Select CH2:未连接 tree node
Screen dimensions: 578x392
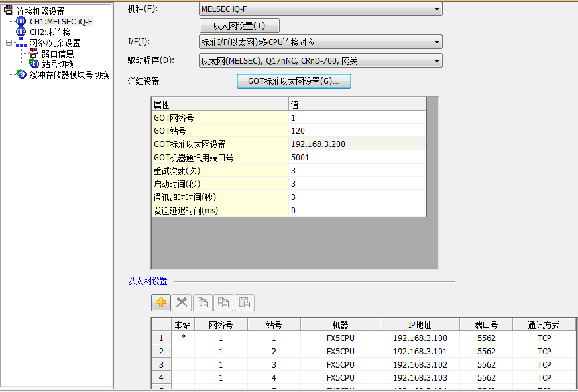pos(50,32)
